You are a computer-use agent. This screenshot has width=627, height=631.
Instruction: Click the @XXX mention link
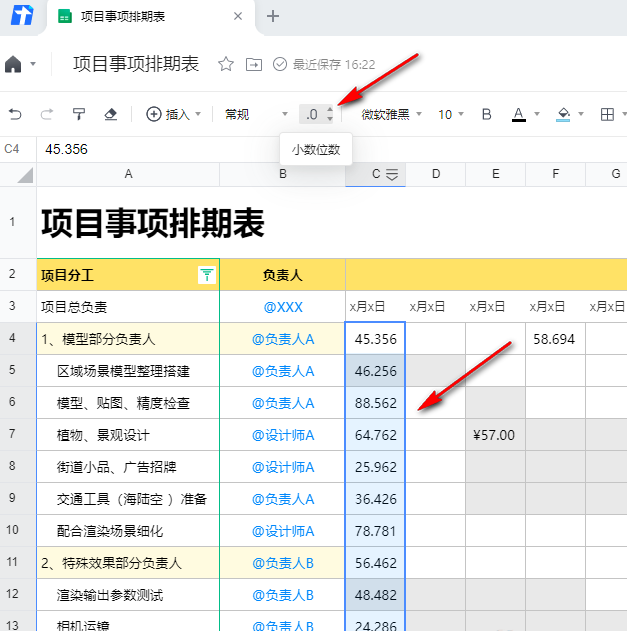point(283,307)
